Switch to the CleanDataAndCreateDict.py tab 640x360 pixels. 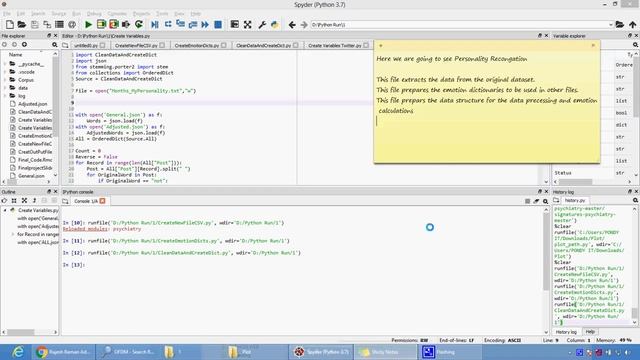(263, 45)
